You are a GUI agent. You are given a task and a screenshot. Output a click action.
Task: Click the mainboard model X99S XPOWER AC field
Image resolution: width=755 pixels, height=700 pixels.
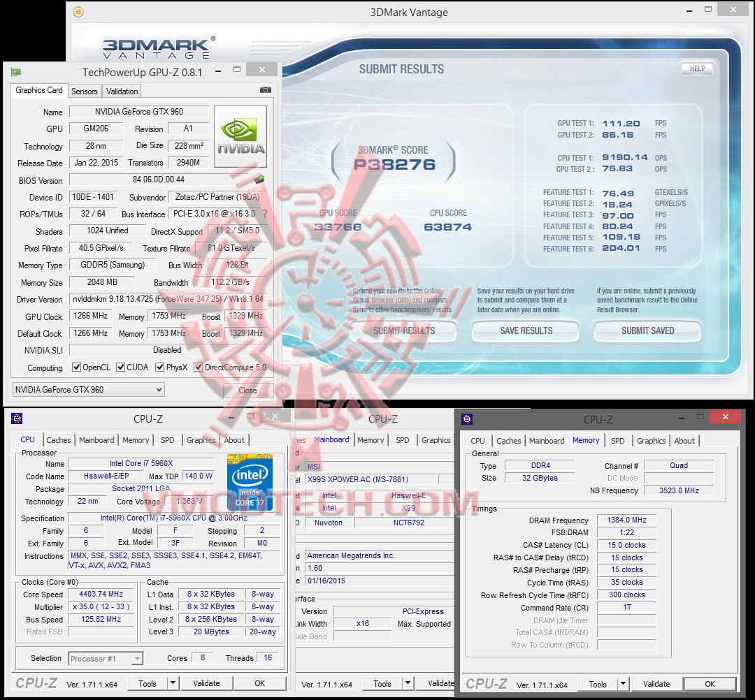click(x=371, y=479)
